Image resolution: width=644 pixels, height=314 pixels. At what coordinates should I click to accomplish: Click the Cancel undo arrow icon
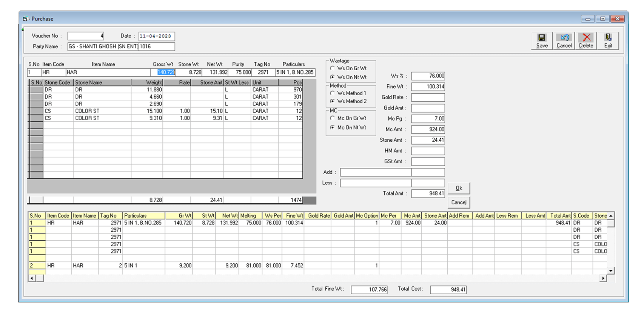tap(565, 37)
